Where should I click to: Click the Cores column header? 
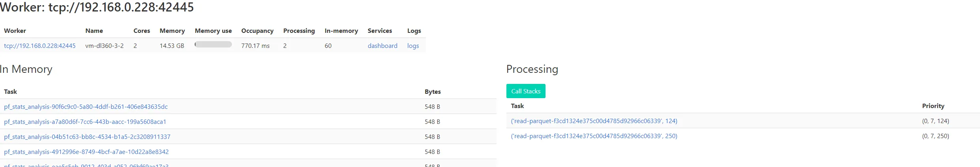(141, 31)
